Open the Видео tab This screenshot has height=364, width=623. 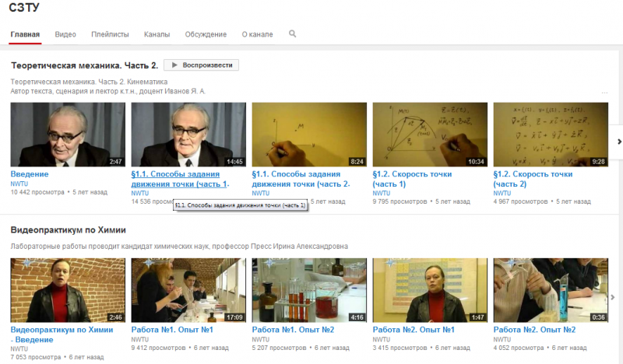click(65, 35)
